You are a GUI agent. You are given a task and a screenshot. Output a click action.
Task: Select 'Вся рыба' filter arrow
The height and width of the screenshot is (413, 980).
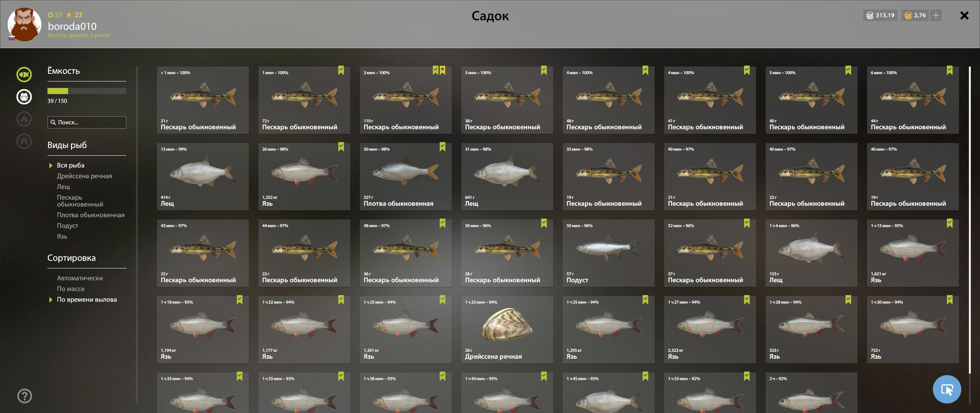[x=51, y=166]
